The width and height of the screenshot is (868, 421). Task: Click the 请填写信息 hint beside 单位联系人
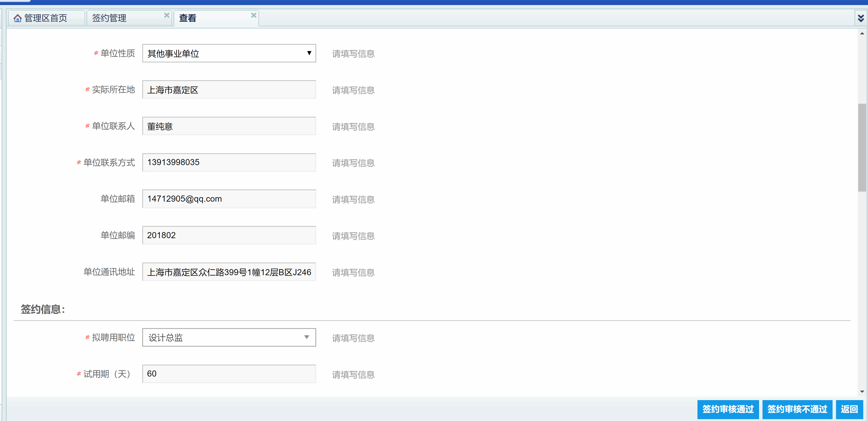[353, 126]
